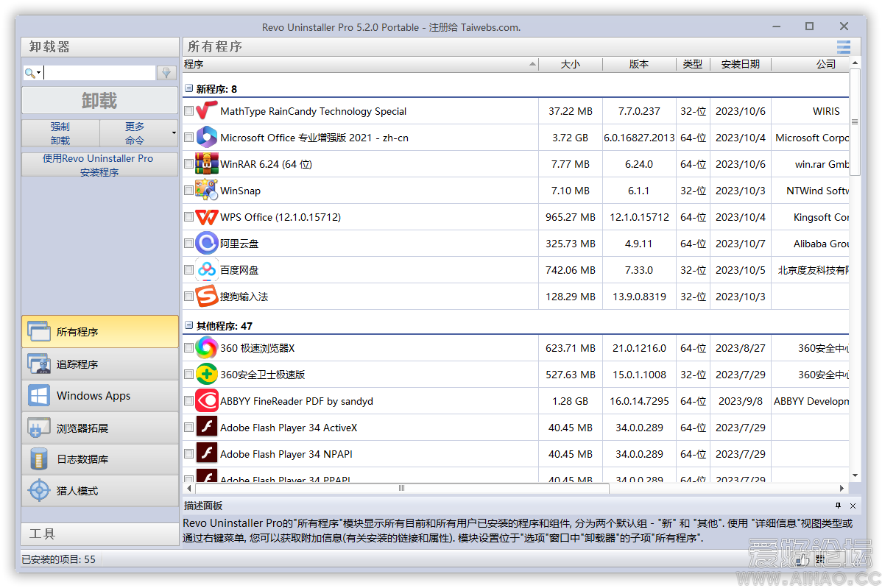
Task: Click the horizontal scrollbar of the program list
Action: point(402,488)
